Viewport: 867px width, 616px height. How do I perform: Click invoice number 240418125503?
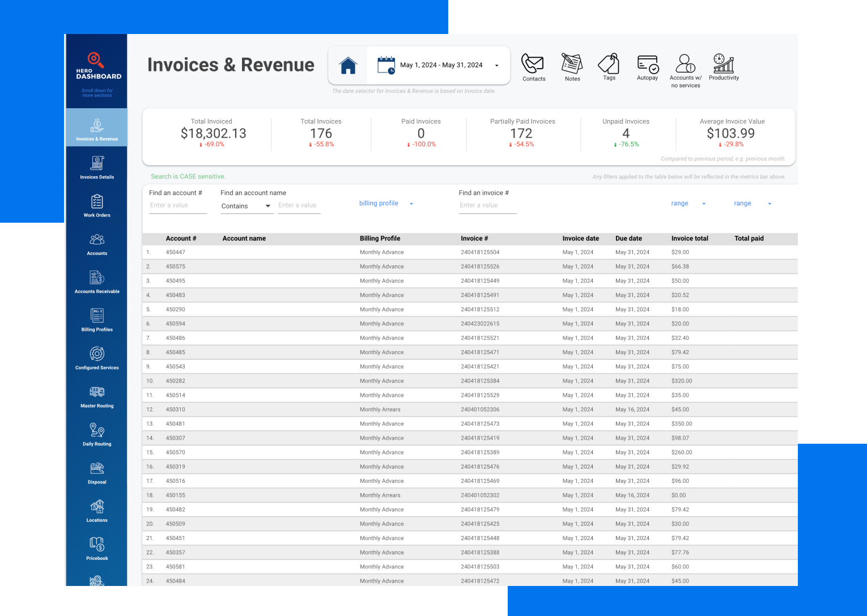coord(480,567)
